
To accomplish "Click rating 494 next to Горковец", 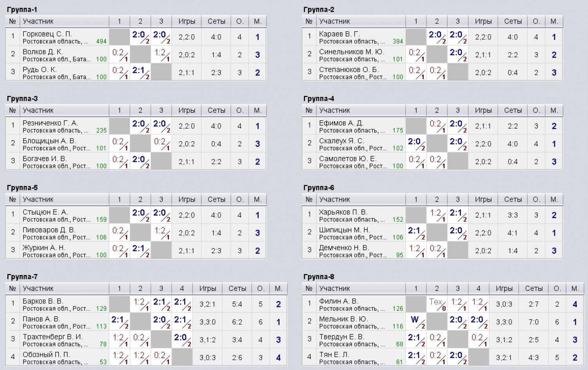I will point(101,42).
